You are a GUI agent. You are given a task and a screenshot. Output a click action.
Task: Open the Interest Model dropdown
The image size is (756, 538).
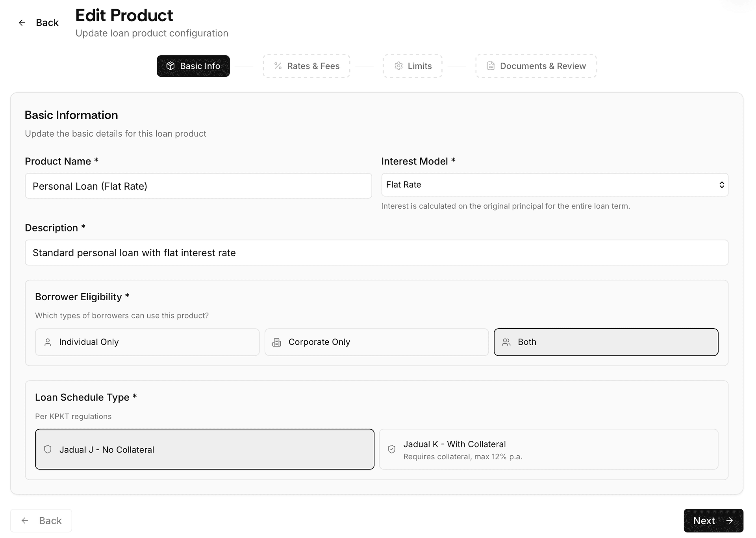pos(555,185)
